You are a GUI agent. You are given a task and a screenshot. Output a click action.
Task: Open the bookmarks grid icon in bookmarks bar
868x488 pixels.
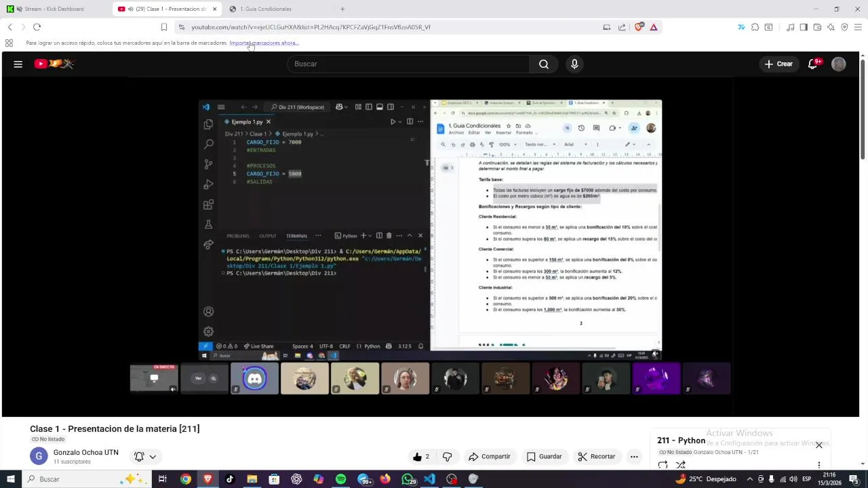click(x=9, y=43)
